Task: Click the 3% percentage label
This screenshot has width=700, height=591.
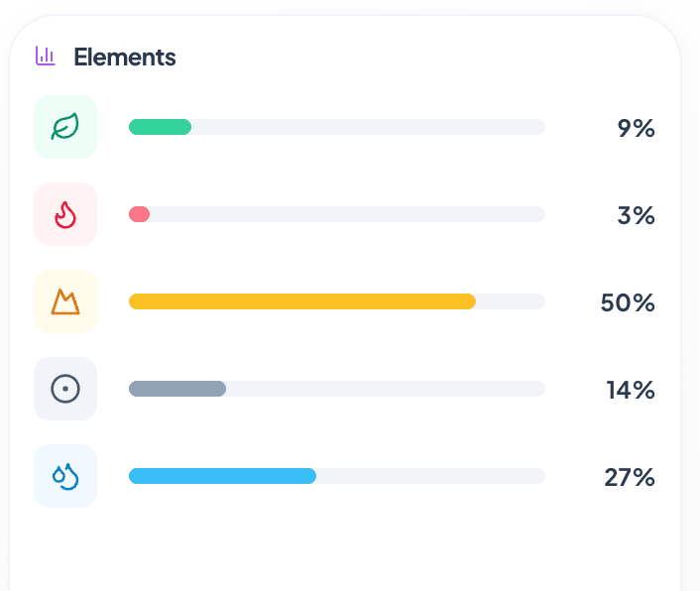Action: (637, 215)
